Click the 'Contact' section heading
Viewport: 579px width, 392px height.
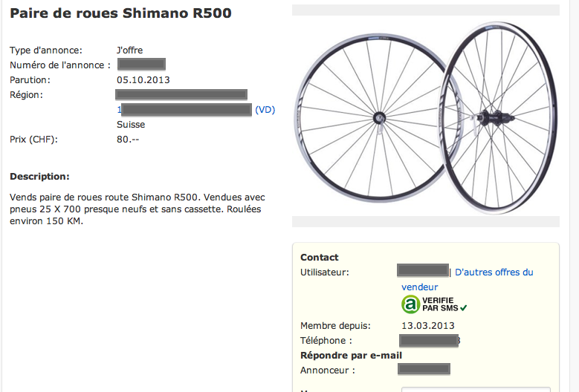tap(320, 258)
